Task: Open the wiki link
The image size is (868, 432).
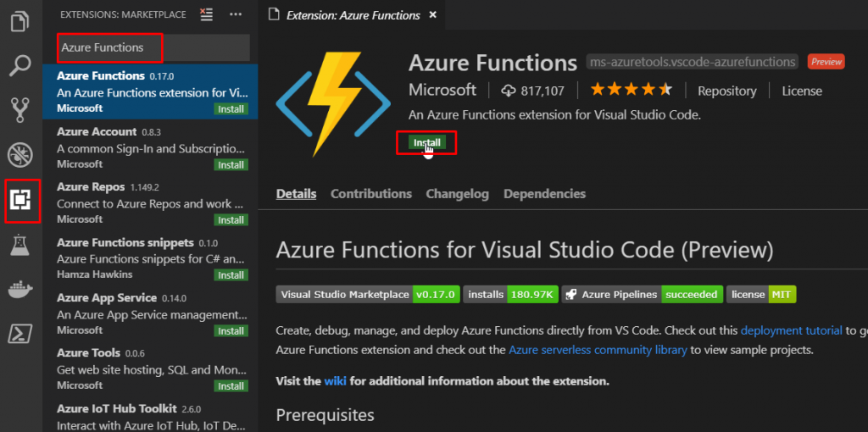Action: click(336, 381)
